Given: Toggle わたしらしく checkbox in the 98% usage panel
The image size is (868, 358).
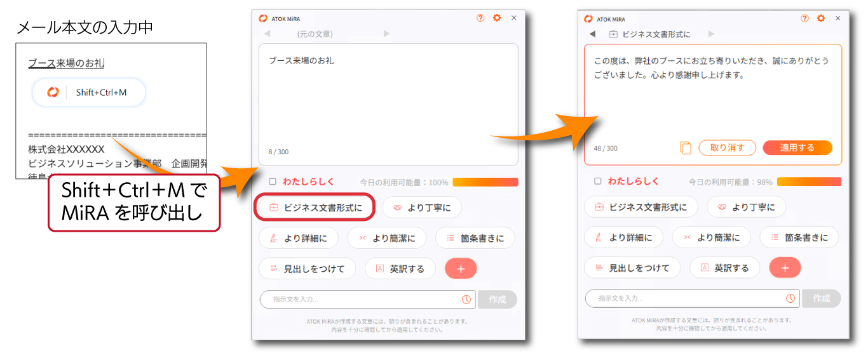Looking at the screenshot, I should tap(597, 181).
